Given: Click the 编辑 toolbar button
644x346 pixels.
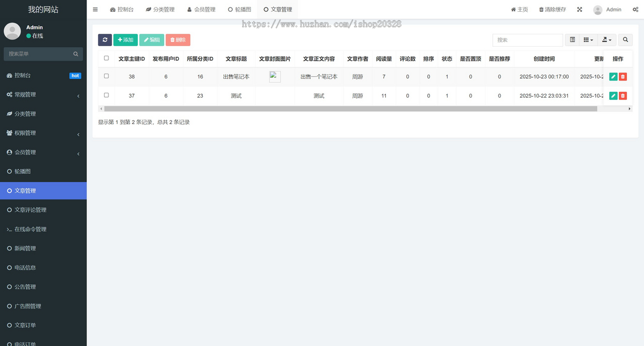Looking at the screenshot, I should 152,40.
